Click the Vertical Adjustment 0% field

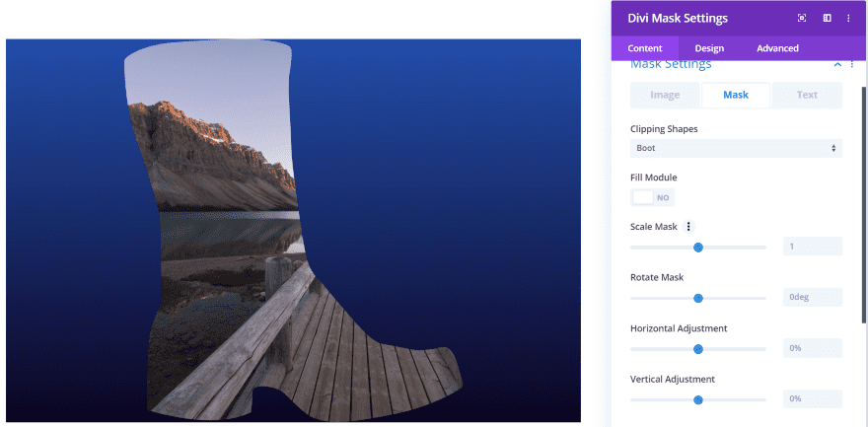tap(813, 398)
